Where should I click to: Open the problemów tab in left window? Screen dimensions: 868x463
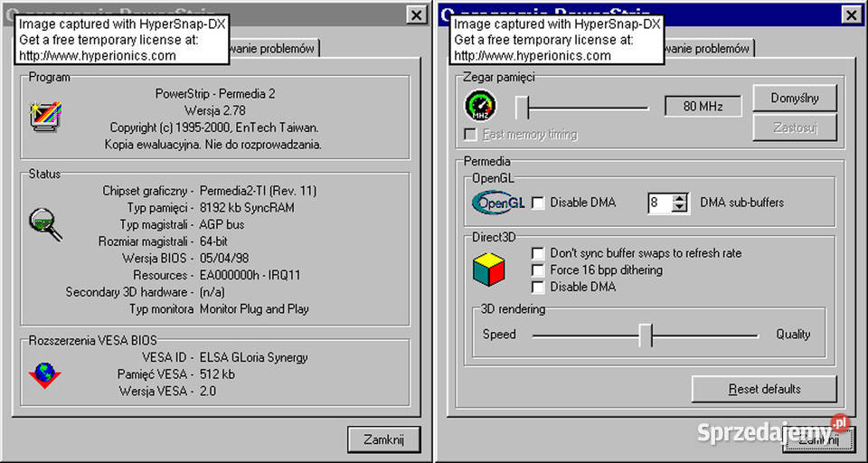274,49
